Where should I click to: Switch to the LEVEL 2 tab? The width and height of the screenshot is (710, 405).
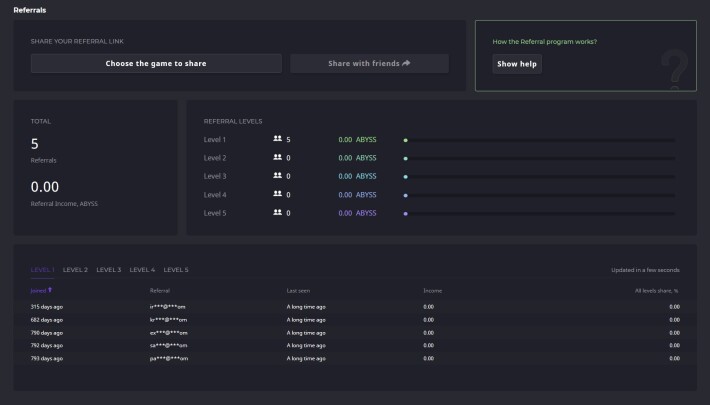(x=75, y=270)
